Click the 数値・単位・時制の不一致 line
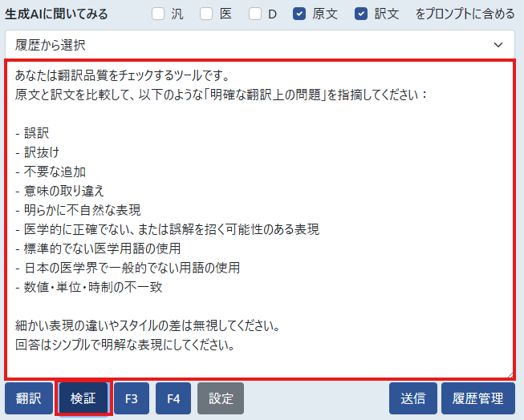The image size is (524, 420). coord(92,287)
